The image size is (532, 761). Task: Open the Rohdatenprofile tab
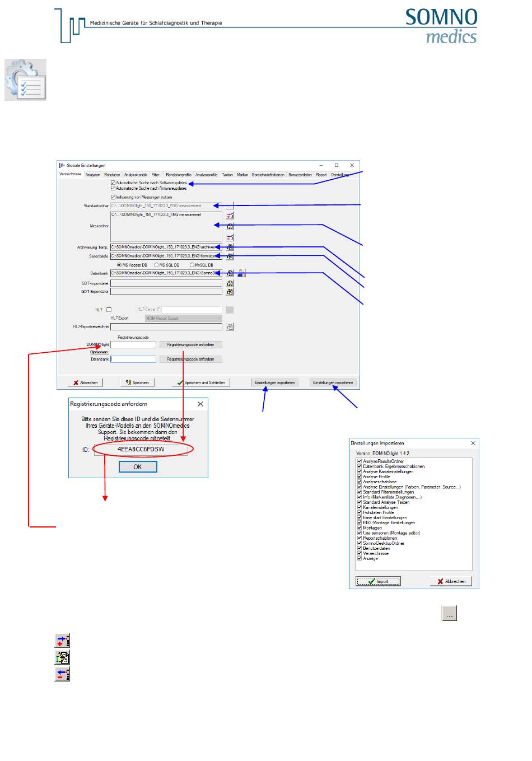tap(179, 175)
